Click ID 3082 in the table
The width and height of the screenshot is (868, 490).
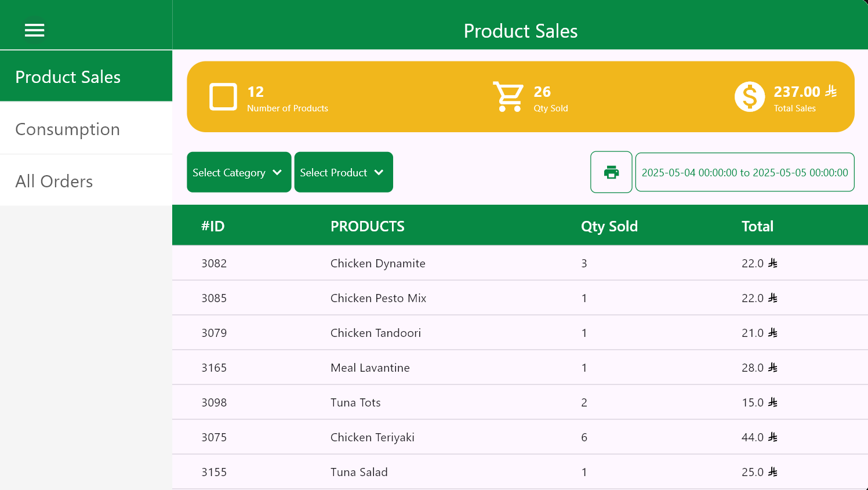click(214, 263)
